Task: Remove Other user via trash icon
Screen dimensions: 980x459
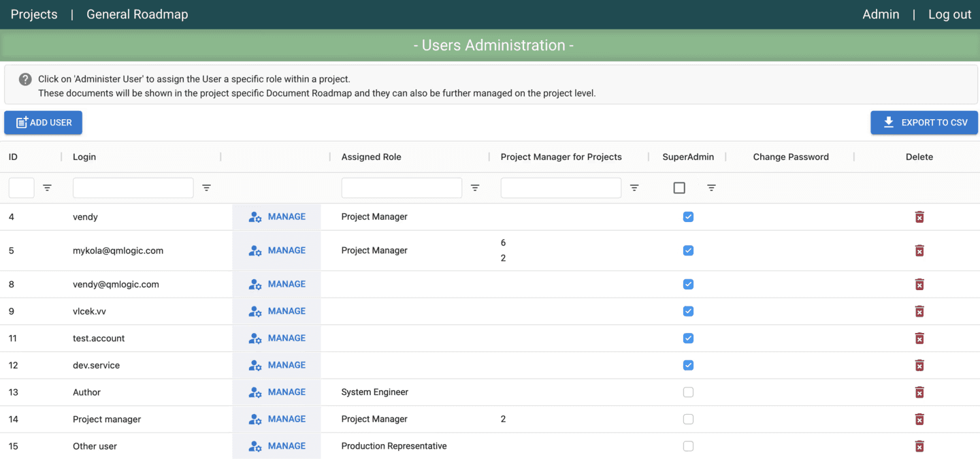Action: pos(919,446)
